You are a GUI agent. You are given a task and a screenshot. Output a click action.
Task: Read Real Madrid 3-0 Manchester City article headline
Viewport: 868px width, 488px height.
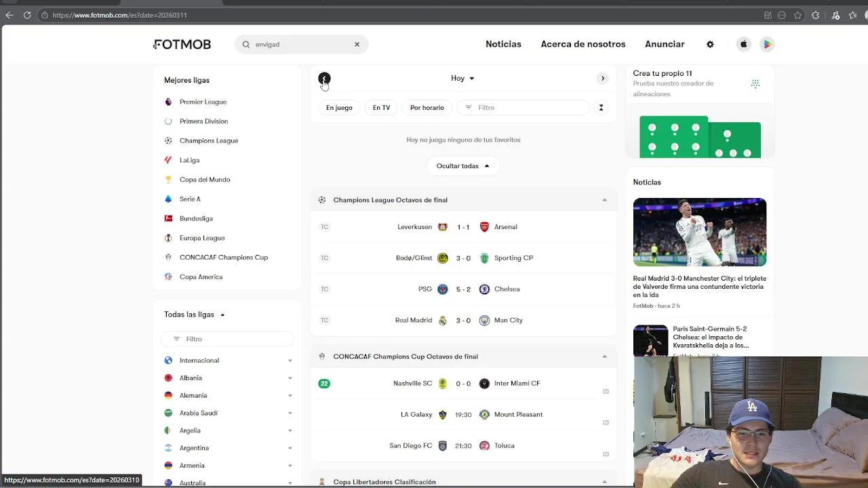700,287
